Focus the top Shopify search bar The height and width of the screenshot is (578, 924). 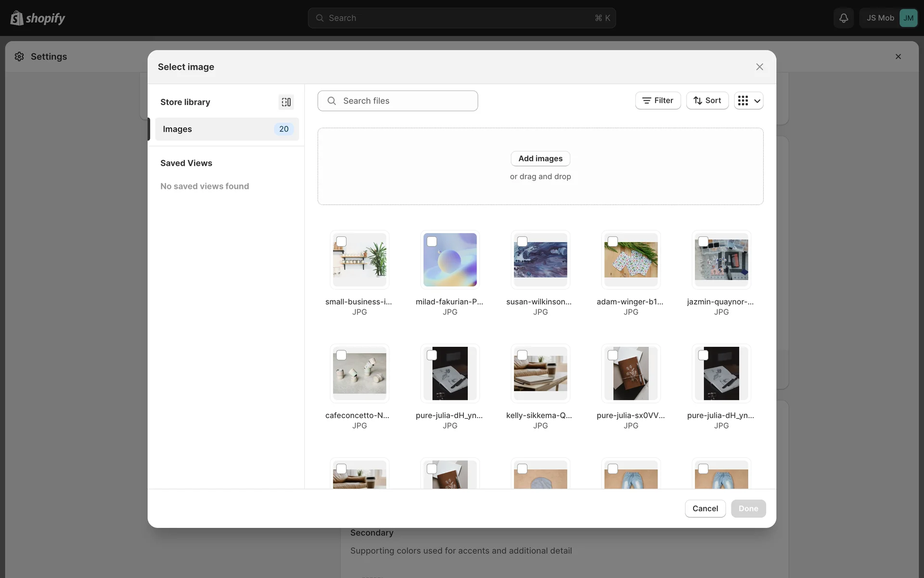[461, 18]
